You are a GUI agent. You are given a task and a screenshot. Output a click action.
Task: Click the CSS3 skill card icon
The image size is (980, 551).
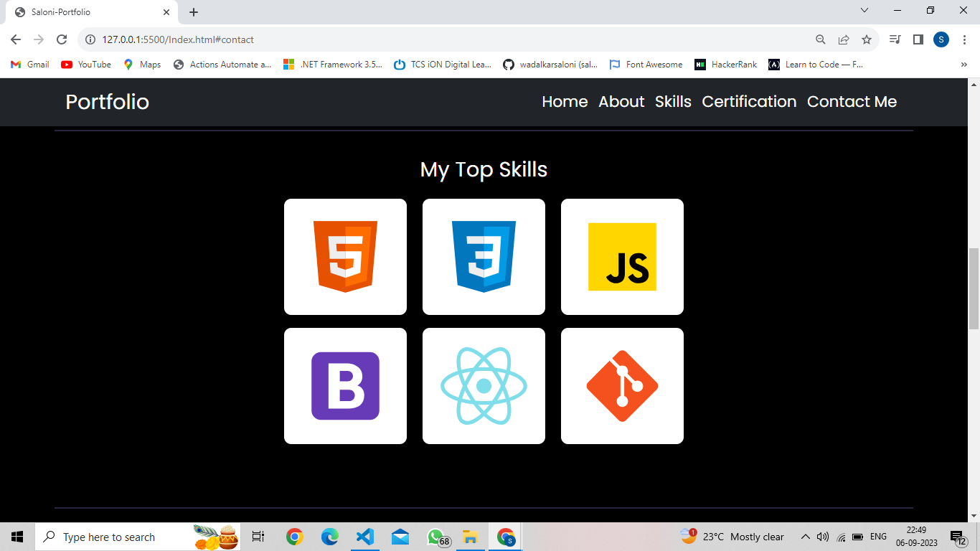pos(484,256)
